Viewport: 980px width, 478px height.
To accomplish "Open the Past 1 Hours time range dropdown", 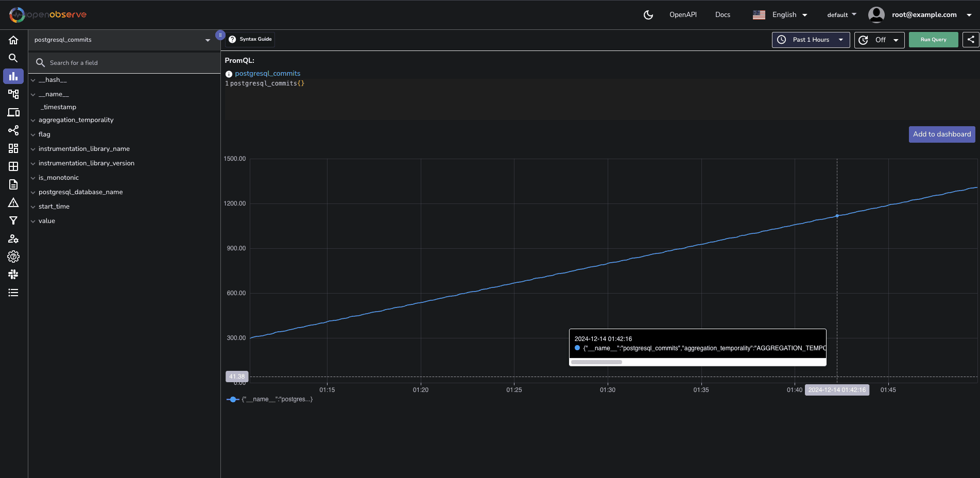I will [x=811, y=40].
